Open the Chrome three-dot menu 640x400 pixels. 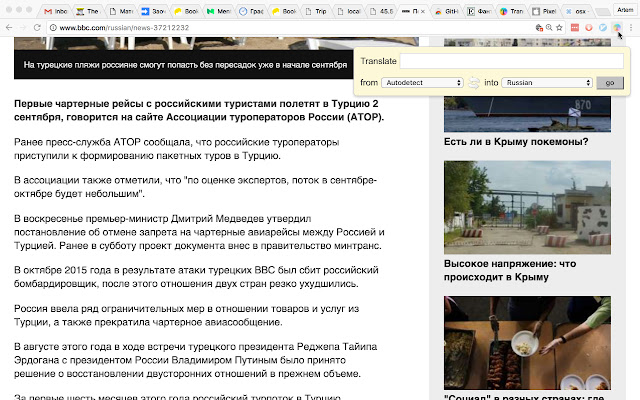click(x=631, y=29)
